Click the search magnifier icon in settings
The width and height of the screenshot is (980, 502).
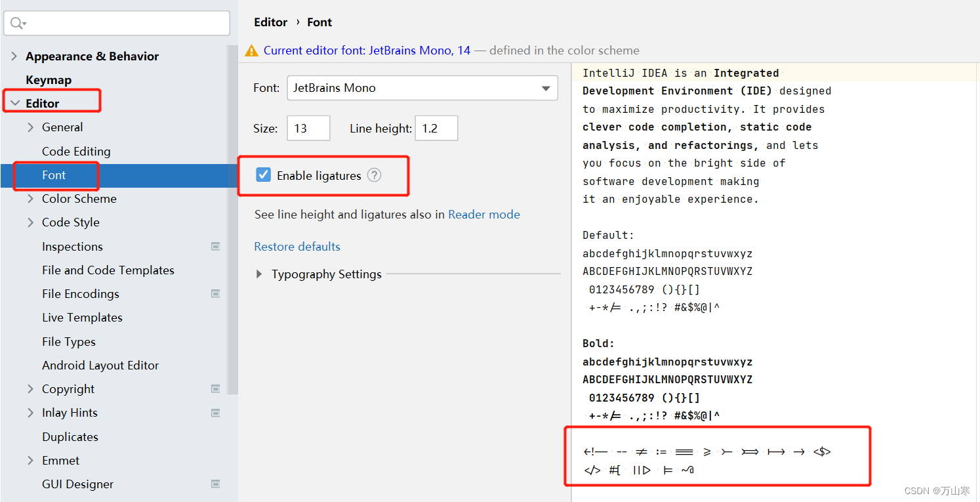[x=17, y=23]
